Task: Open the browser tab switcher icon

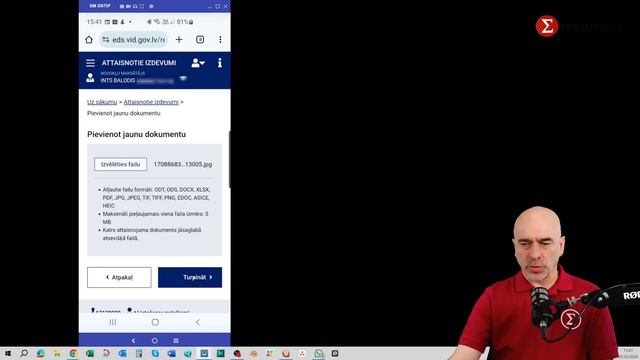Action: (x=200, y=40)
